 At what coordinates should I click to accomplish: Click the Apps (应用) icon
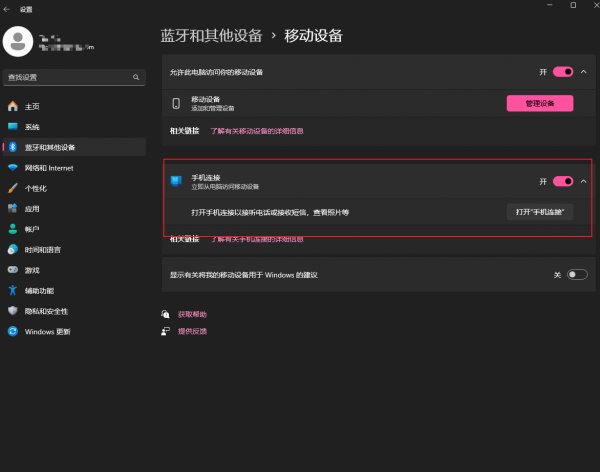[x=13, y=208]
